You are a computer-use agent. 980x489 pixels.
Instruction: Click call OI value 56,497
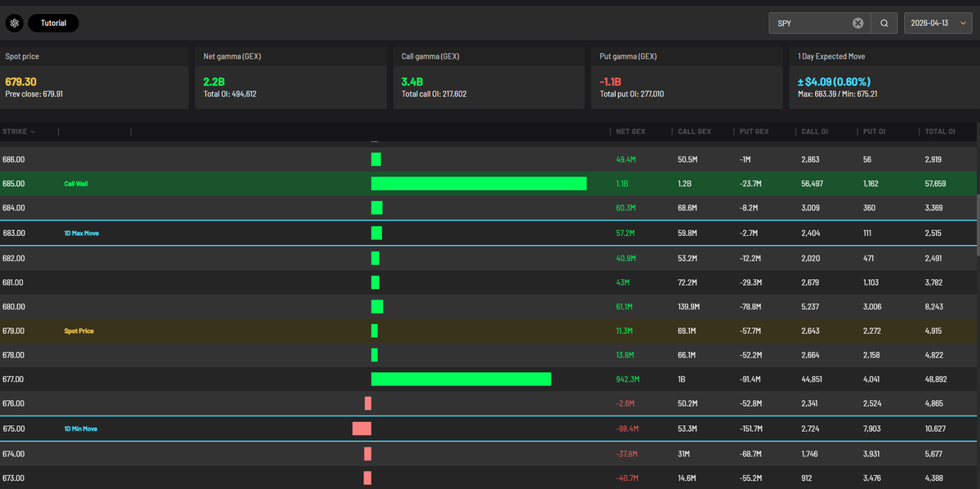(x=813, y=184)
